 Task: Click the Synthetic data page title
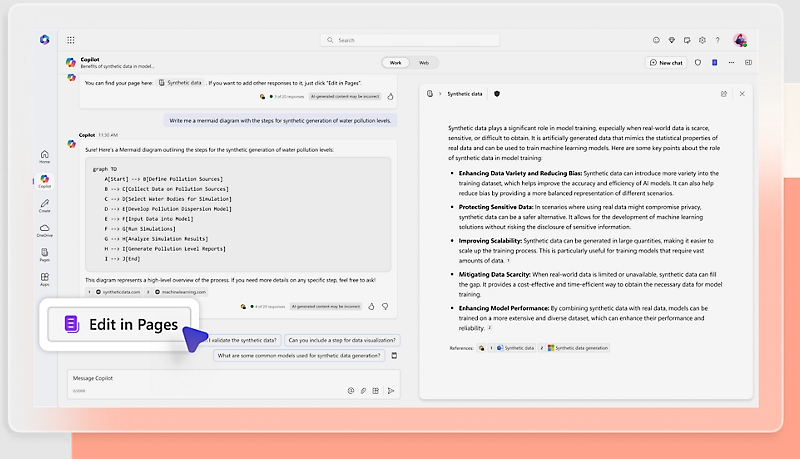click(464, 94)
